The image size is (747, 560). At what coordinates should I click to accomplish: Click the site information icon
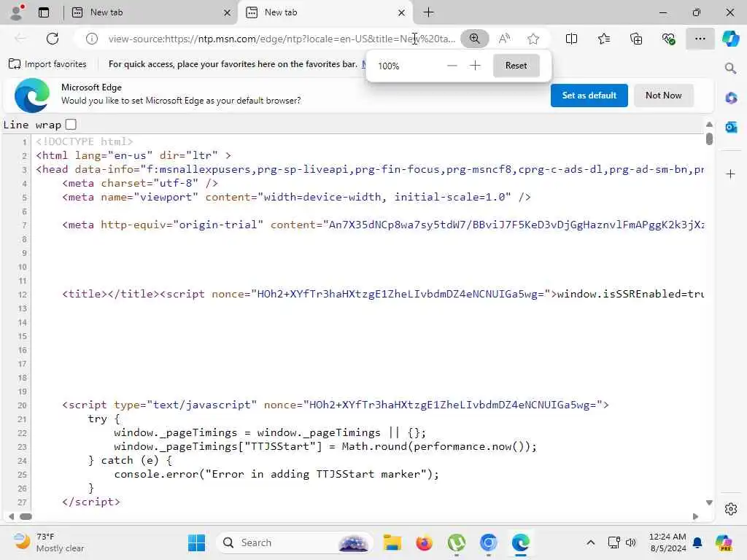tap(91, 39)
